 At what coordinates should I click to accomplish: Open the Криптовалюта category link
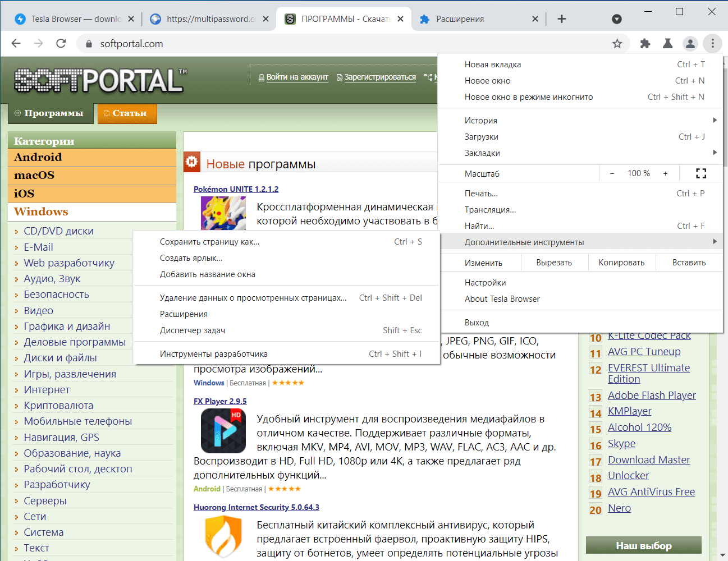pos(58,406)
